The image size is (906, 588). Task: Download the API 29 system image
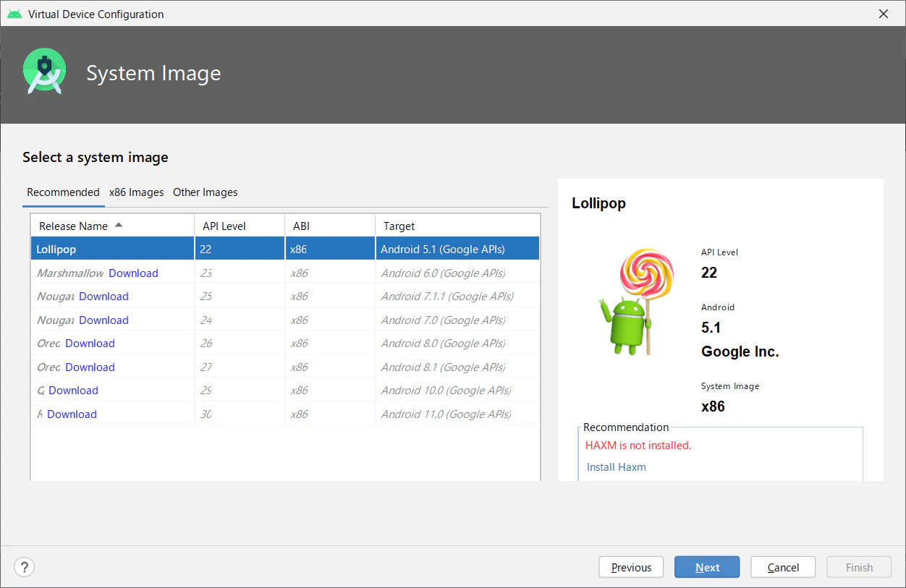[x=73, y=391]
